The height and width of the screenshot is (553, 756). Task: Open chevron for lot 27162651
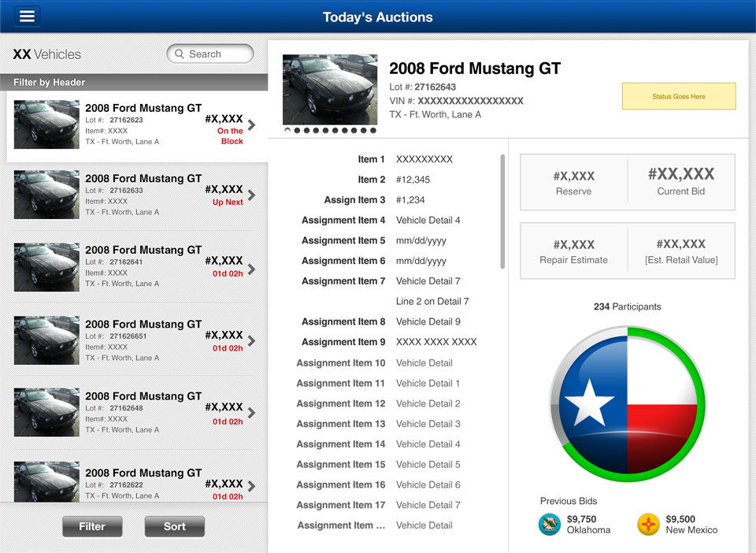251,341
